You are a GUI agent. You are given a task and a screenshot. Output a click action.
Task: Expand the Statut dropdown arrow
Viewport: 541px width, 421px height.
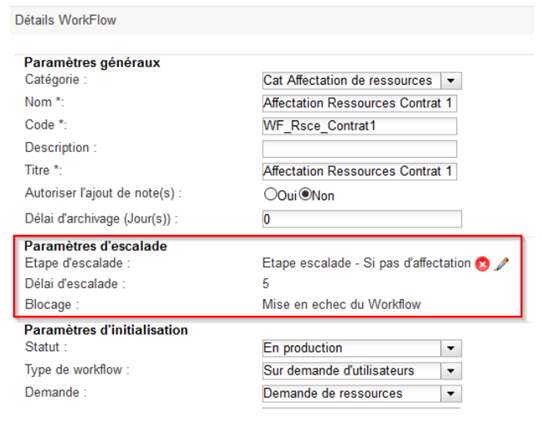coord(451,348)
